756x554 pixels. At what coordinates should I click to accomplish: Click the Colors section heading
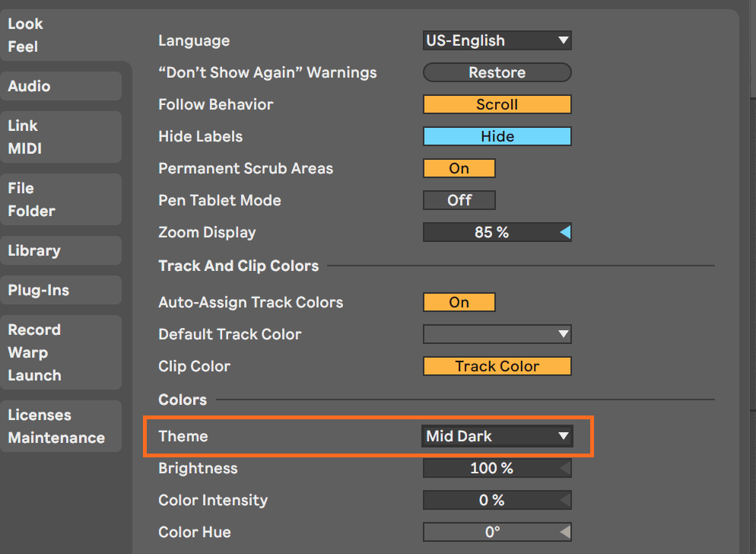click(x=183, y=400)
